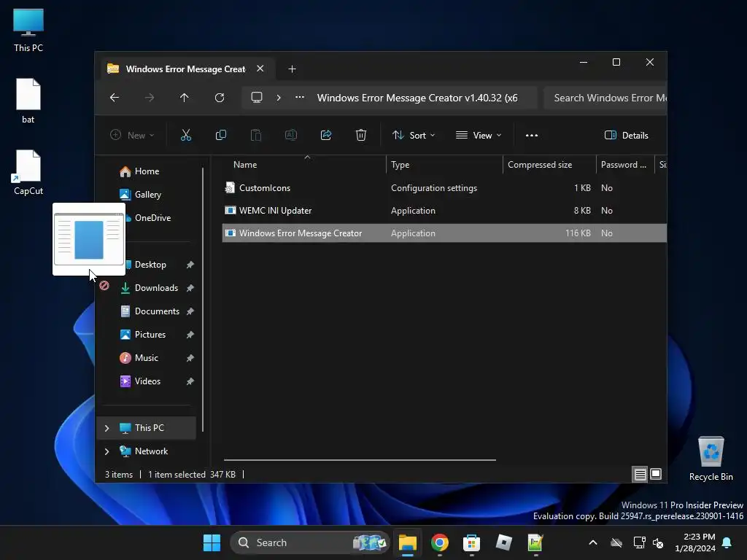Click the Share icon in toolbar

click(x=326, y=135)
